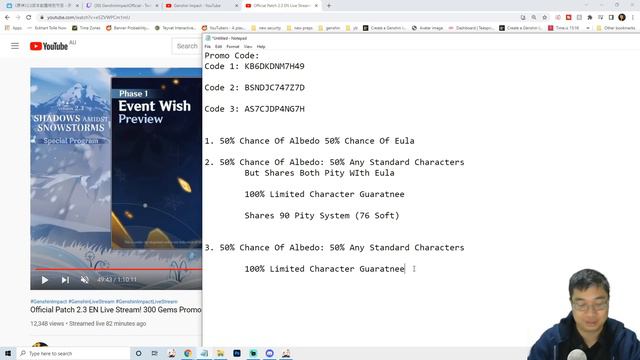Click the youtube.com address bar
Image resolution: width=640 pixels, height=360 pixels.
pos(278,18)
